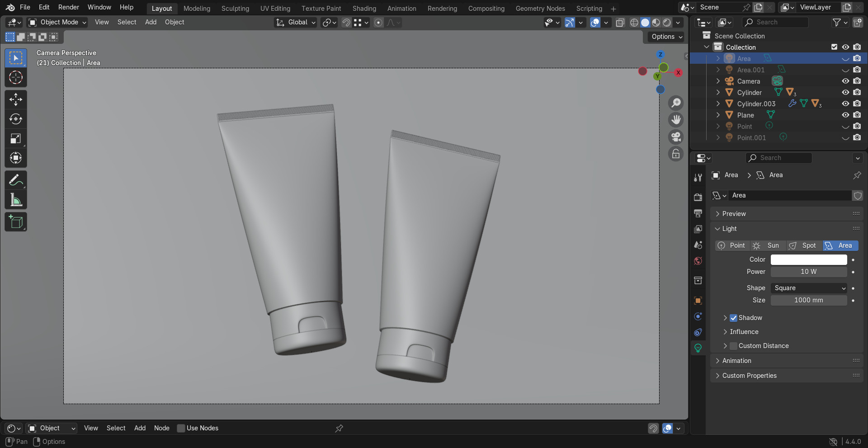Open the viewport Add menu
The width and height of the screenshot is (868, 448).
click(x=151, y=22)
